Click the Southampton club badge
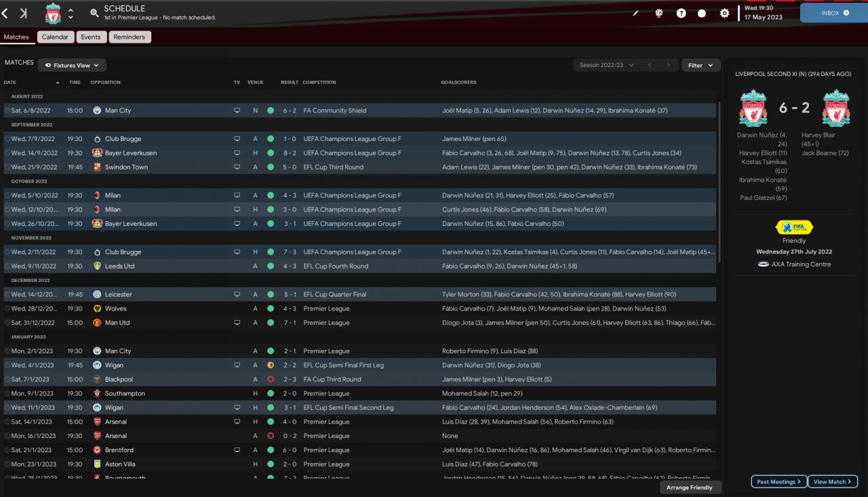The height and width of the screenshot is (497, 868). [x=97, y=393]
